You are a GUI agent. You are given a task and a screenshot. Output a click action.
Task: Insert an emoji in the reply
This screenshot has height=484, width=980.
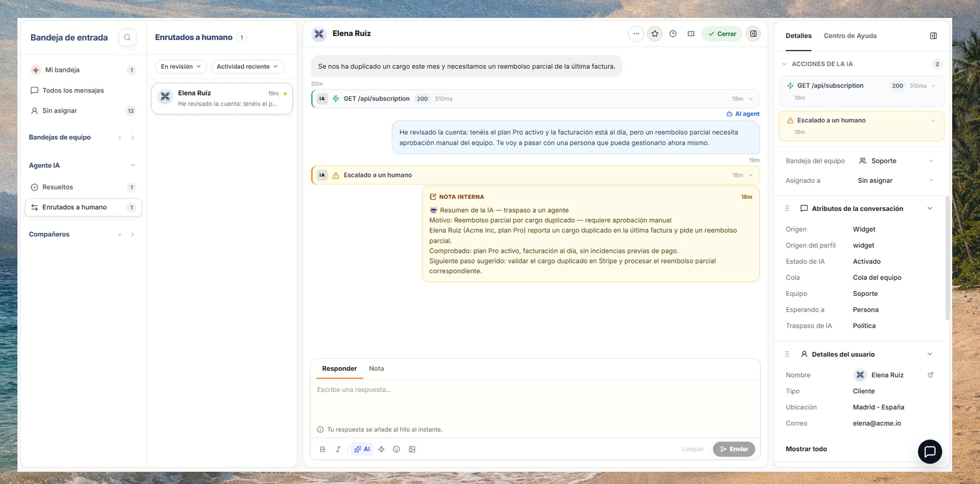[396, 449]
